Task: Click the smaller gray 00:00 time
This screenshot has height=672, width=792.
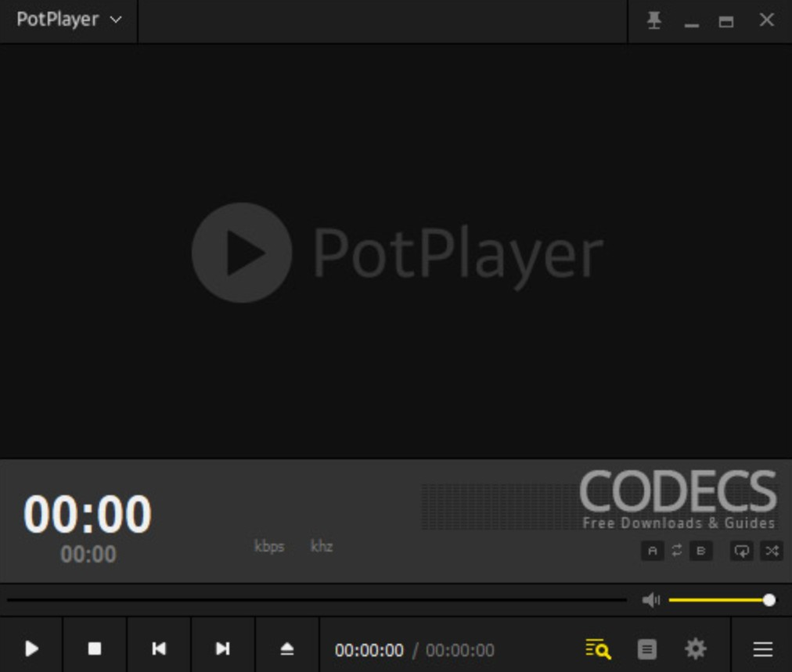Action: (88, 554)
